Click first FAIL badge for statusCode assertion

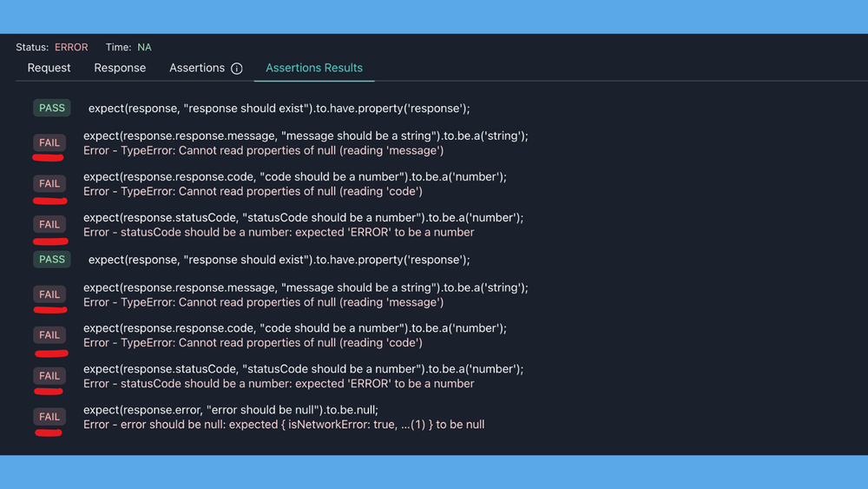(x=49, y=224)
